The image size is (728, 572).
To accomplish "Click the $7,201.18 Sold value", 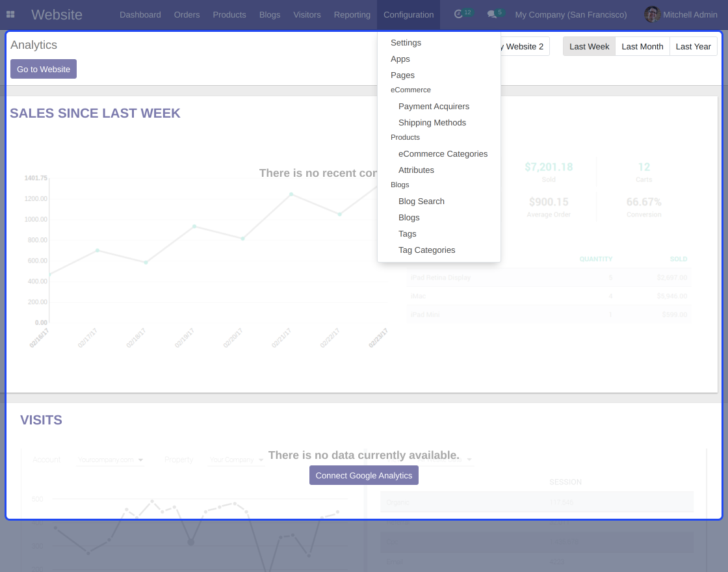I will click(549, 167).
